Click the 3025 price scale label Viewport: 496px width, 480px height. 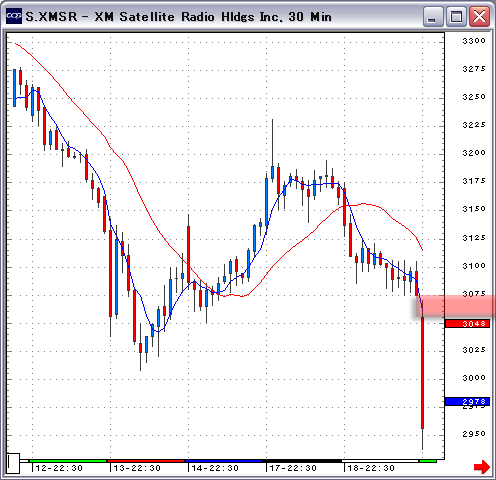pos(474,350)
